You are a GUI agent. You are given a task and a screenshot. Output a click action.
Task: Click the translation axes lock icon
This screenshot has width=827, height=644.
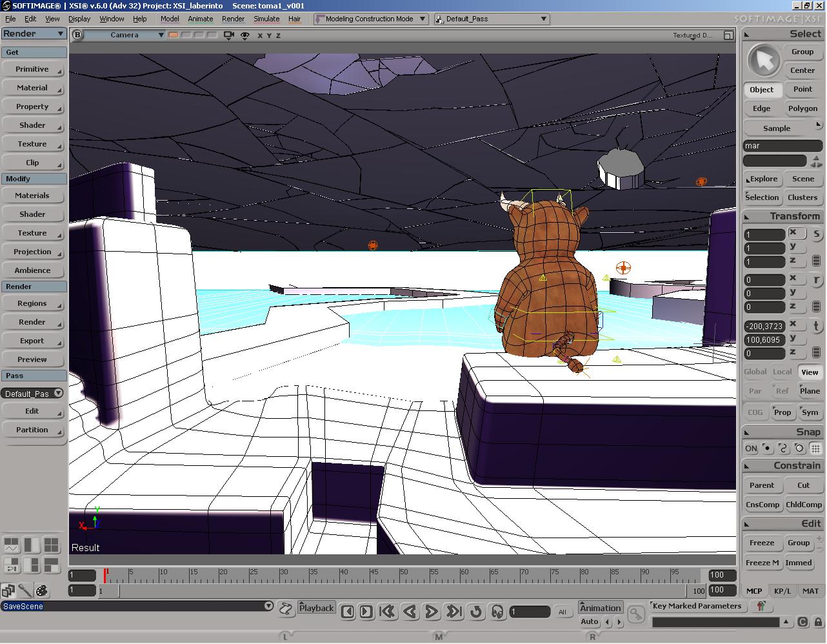pyautogui.click(x=816, y=352)
